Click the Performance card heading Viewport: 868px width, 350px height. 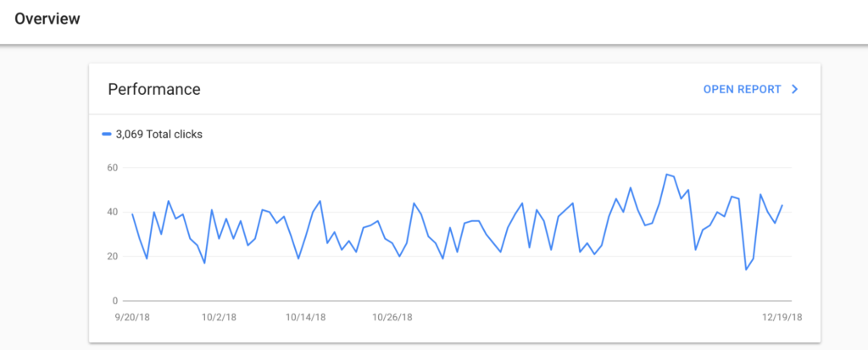tap(154, 89)
